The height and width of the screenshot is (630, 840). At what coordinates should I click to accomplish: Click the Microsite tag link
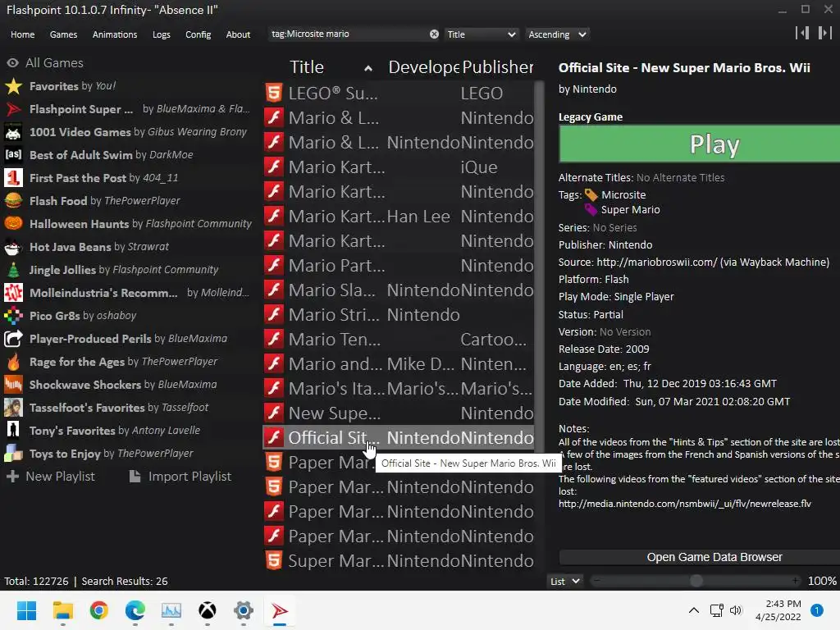tap(623, 195)
